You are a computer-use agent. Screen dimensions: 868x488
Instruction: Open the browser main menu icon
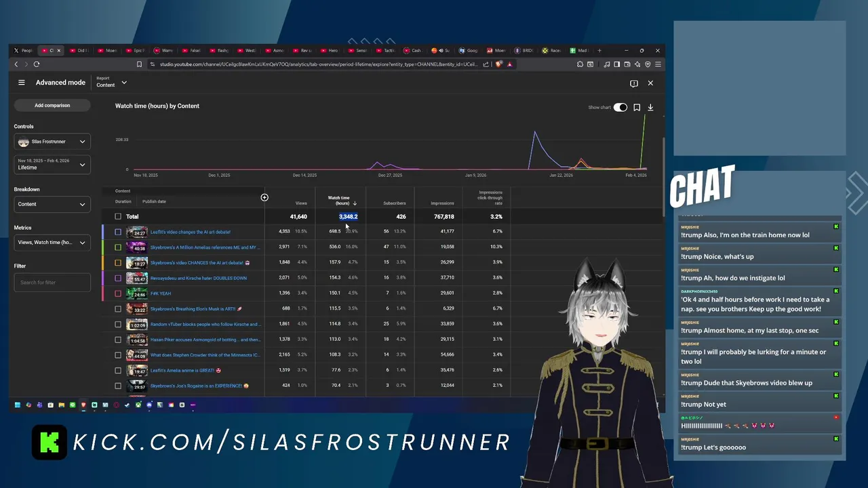[658, 64]
